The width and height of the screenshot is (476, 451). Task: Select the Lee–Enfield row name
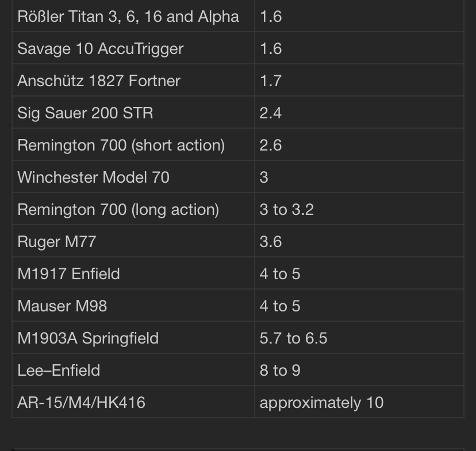59,371
